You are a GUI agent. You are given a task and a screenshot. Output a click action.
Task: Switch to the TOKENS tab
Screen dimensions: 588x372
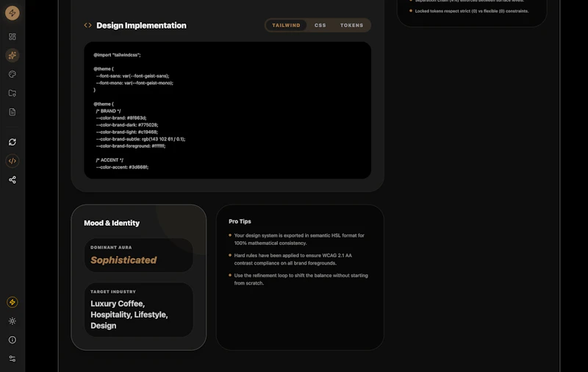(x=352, y=26)
